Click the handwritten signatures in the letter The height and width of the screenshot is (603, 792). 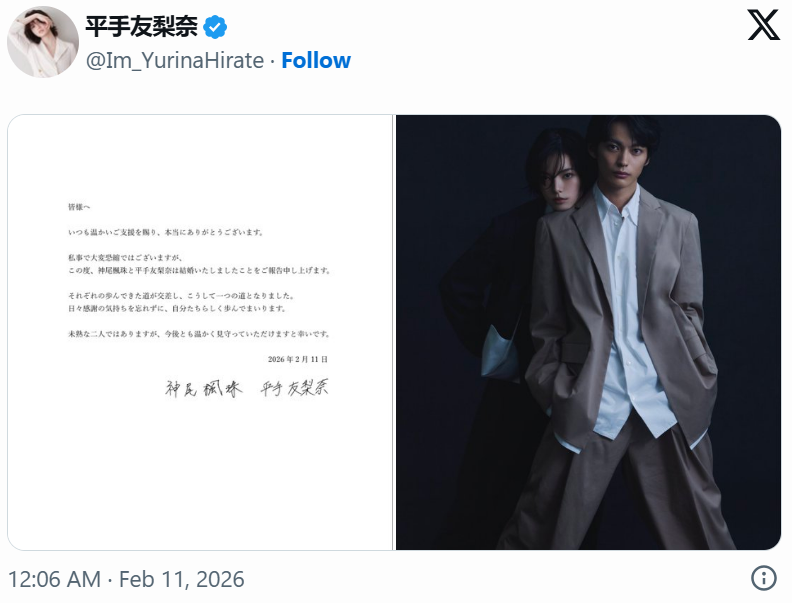247,388
